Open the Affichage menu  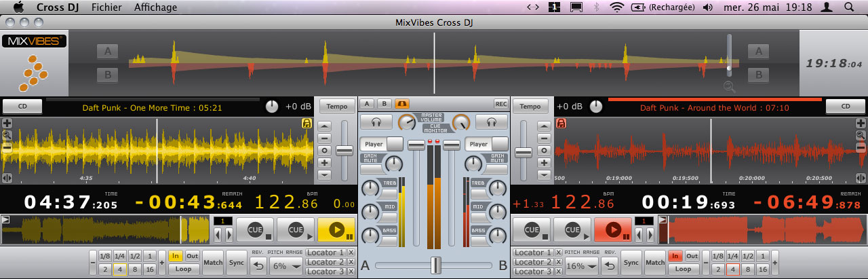pyautogui.click(x=155, y=7)
